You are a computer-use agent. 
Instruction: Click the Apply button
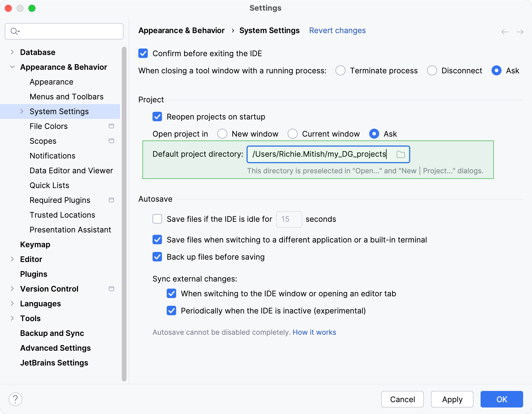point(452,399)
